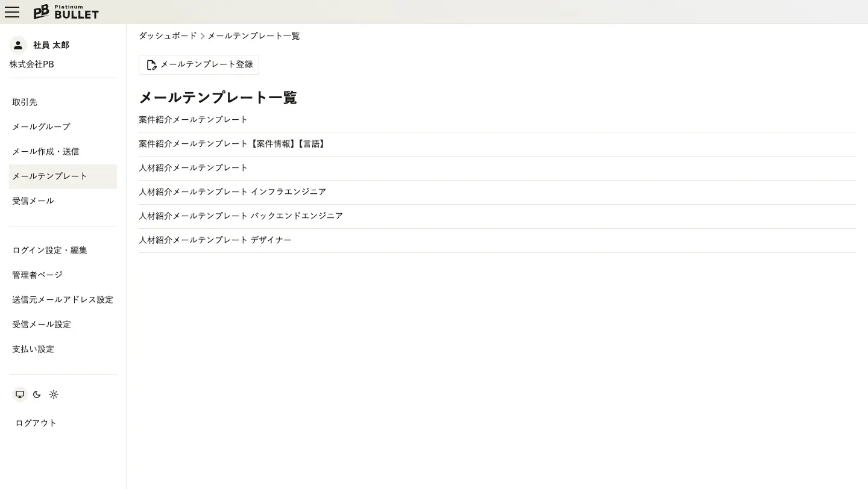Click the メールテンプレート登録 button
Image resolution: width=868 pixels, height=489 pixels.
(x=199, y=64)
